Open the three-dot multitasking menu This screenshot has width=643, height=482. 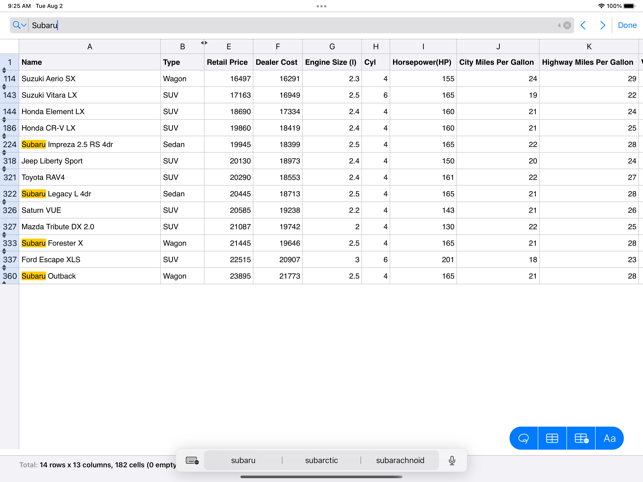point(322,6)
